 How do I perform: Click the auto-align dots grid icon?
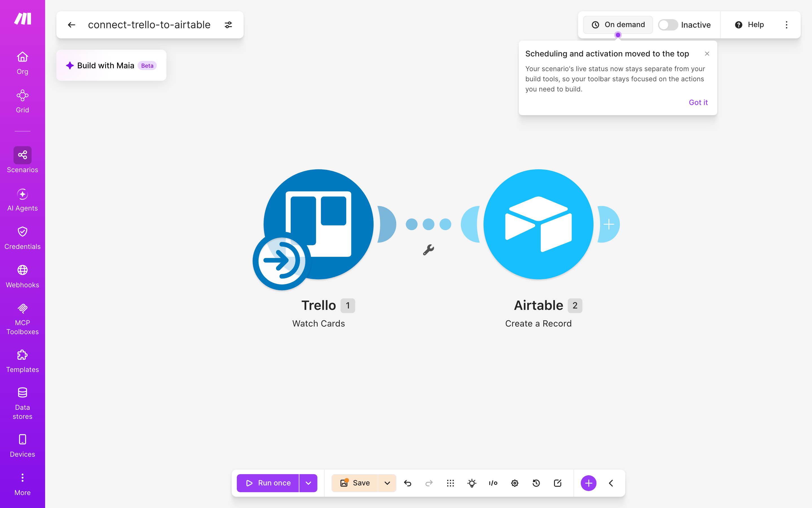click(450, 483)
